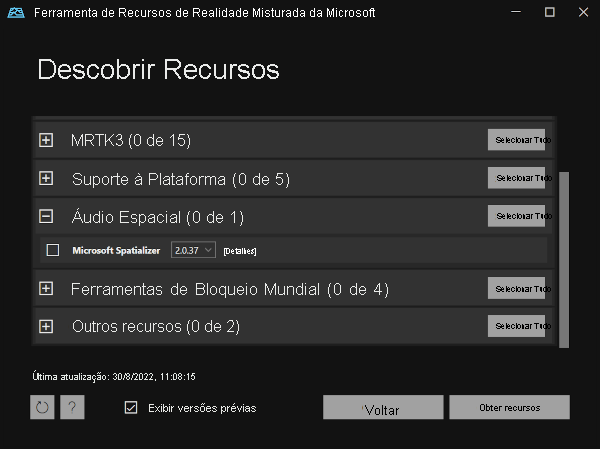Collapse the Áudio Espacial section
Screen dimensions: 600x449
46,216
